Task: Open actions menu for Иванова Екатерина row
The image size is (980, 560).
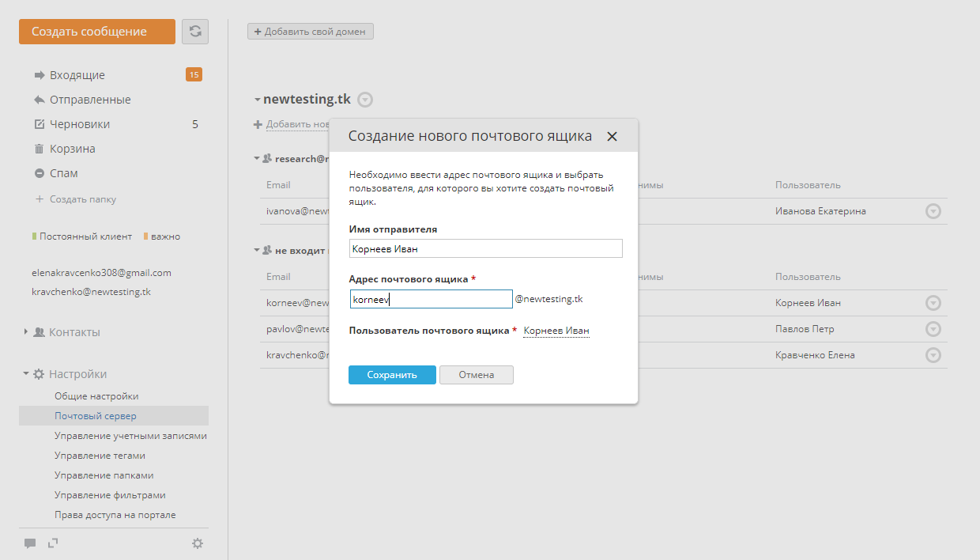Action: [x=933, y=211]
